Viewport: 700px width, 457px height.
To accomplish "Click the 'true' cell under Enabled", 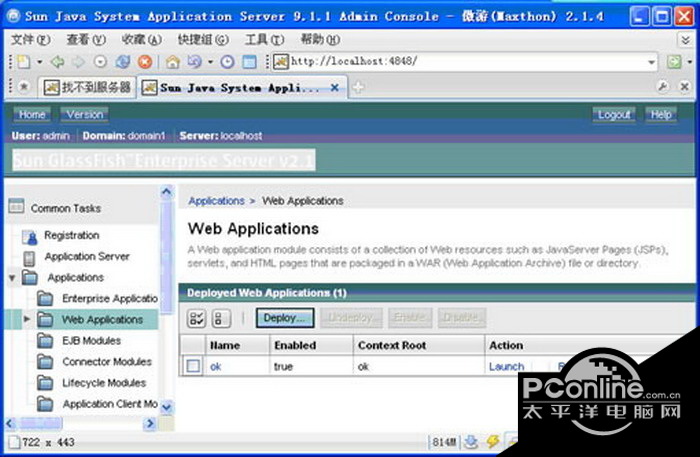I will [283, 366].
